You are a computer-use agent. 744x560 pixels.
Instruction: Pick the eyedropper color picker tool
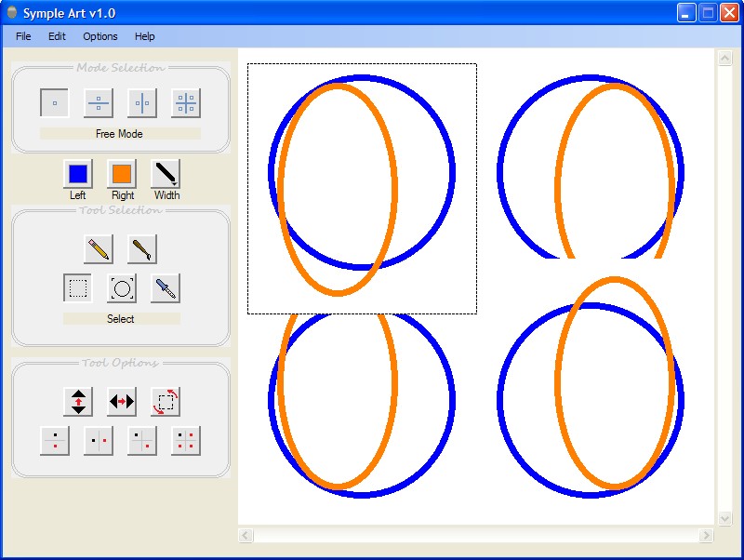coord(166,287)
